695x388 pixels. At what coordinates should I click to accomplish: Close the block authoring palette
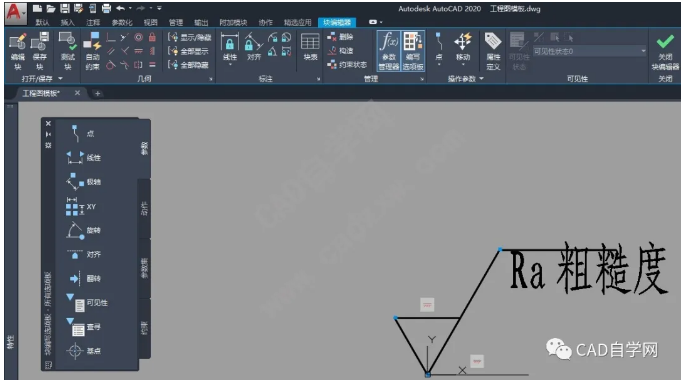tap(48, 123)
